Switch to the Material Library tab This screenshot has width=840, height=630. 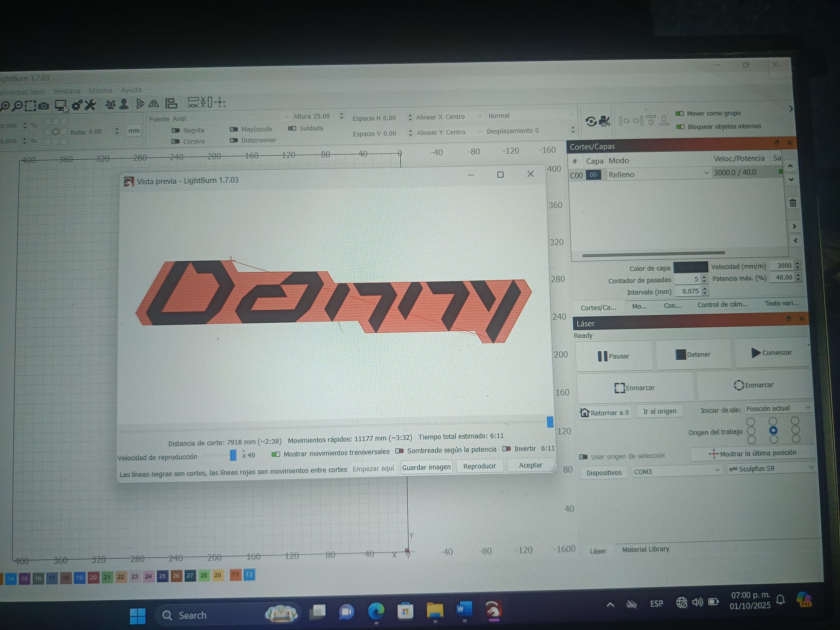click(x=645, y=549)
